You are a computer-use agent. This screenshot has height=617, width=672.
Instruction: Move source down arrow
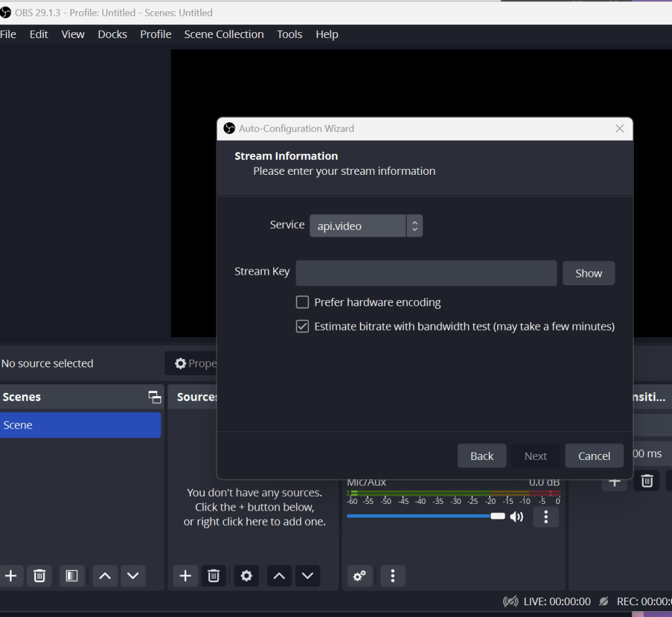(x=307, y=576)
